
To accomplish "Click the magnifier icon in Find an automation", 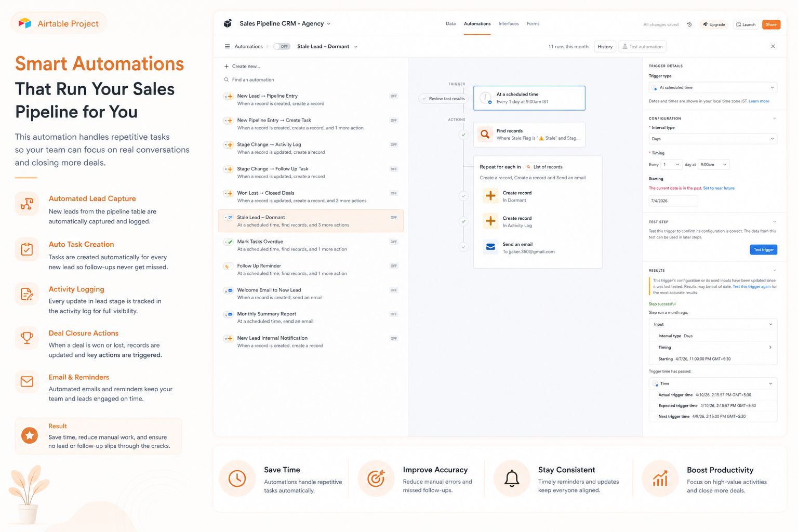I will pos(227,79).
